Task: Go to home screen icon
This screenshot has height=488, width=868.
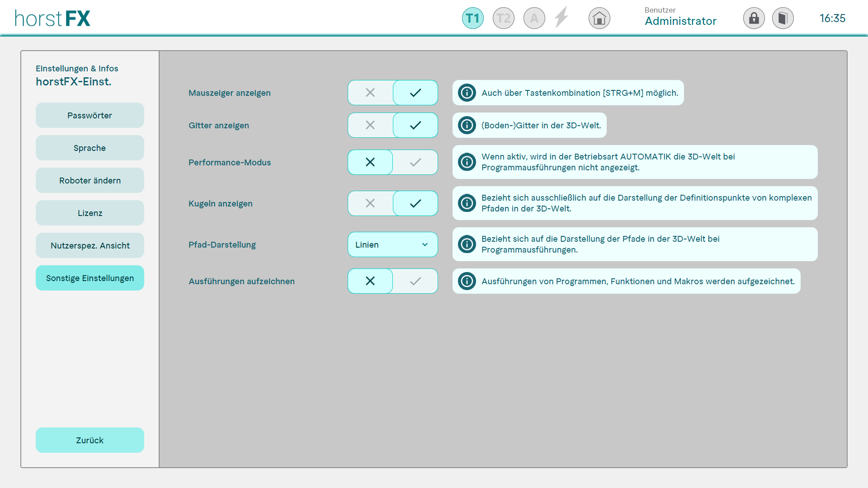Action: click(599, 19)
